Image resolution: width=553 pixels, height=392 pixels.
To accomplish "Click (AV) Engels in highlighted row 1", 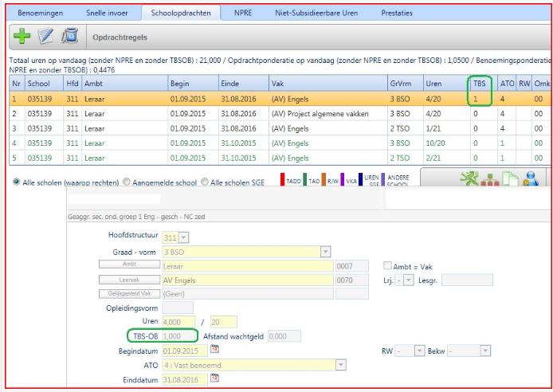I will tap(290, 99).
